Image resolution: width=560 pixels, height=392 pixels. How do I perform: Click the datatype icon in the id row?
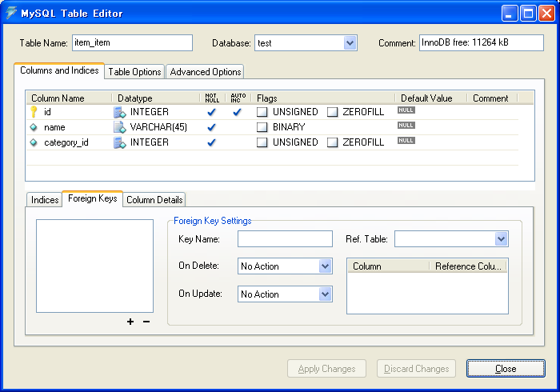pyautogui.click(x=120, y=112)
